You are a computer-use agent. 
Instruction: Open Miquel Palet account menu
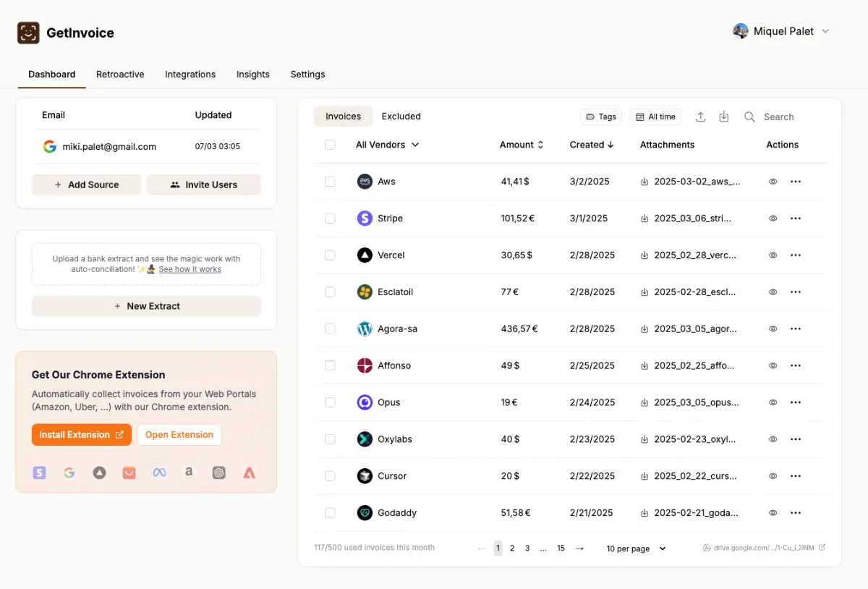(781, 31)
